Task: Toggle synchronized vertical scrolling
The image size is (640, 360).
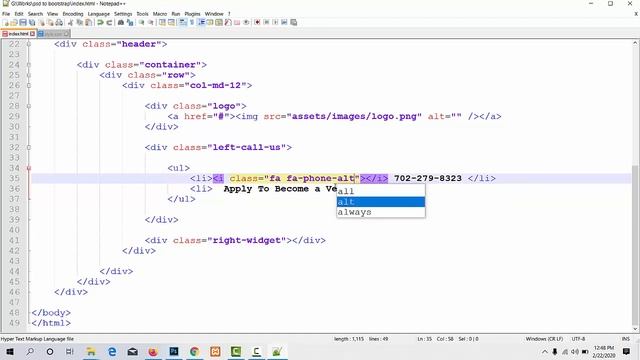Action: pyautogui.click(x=162, y=22)
